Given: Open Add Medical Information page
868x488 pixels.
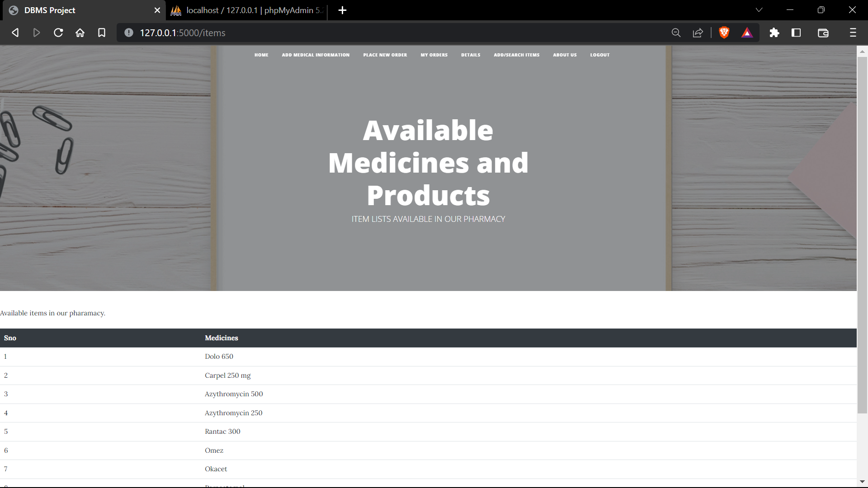Looking at the screenshot, I should pos(316,55).
